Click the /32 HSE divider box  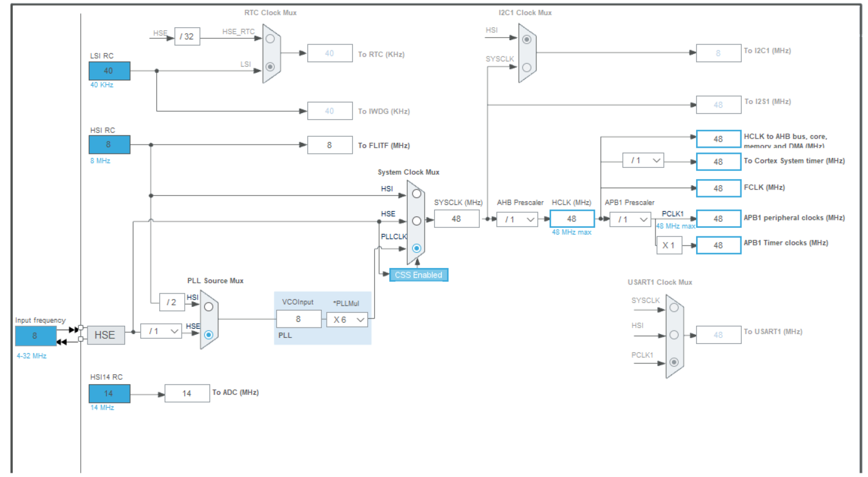coord(187,37)
